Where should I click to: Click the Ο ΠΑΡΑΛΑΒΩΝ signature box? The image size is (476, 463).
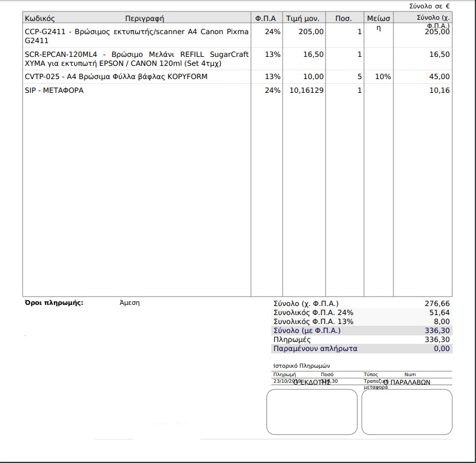[407, 411]
